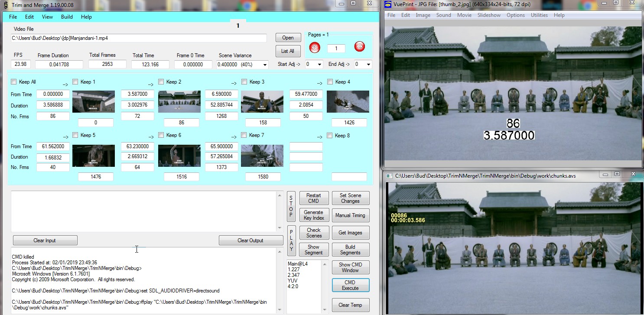This screenshot has width=644, height=315.
Task: Click the Manual Timing button
Action: click(x=350, y=215)
